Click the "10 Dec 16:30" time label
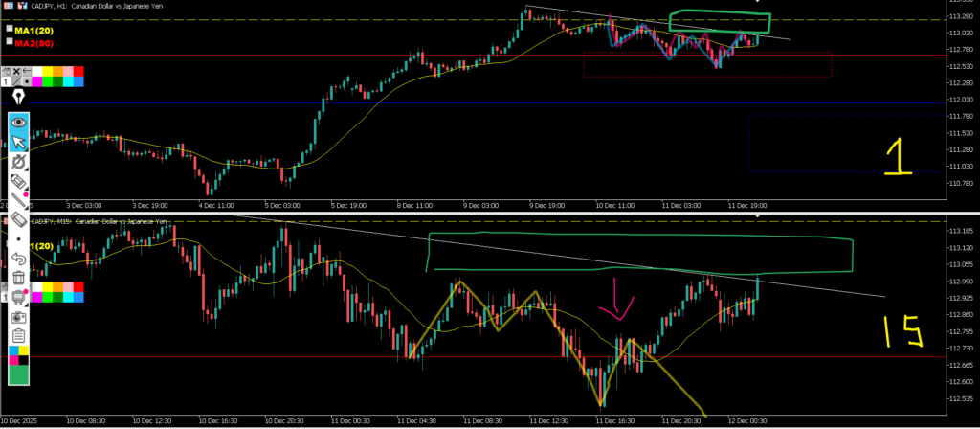The image size is (980, 429). 217,421
